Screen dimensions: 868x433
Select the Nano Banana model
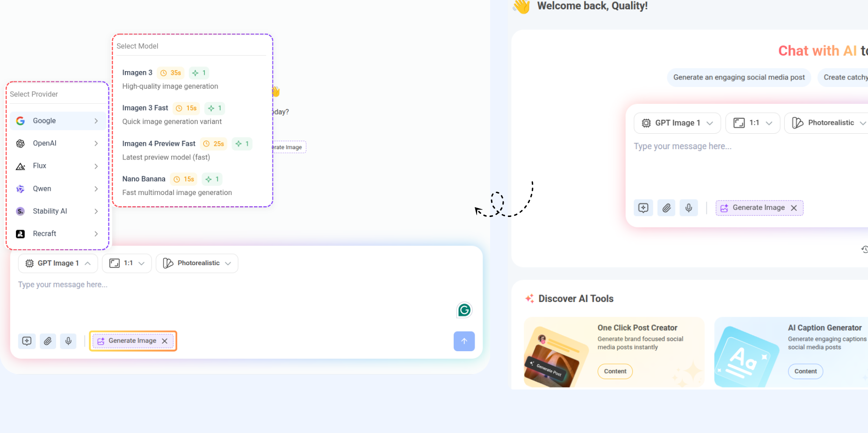click(x=192, y=186)
